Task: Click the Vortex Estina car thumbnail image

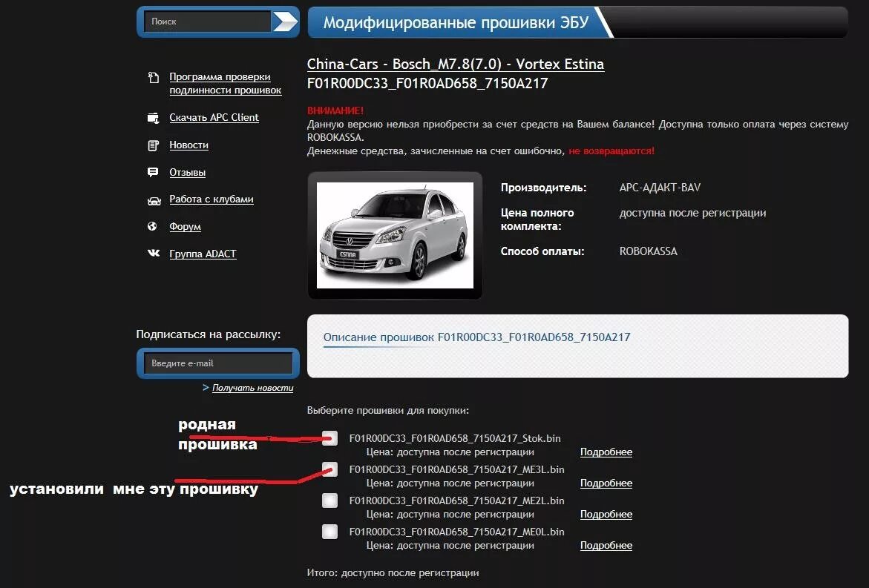Action: (395, 235)
